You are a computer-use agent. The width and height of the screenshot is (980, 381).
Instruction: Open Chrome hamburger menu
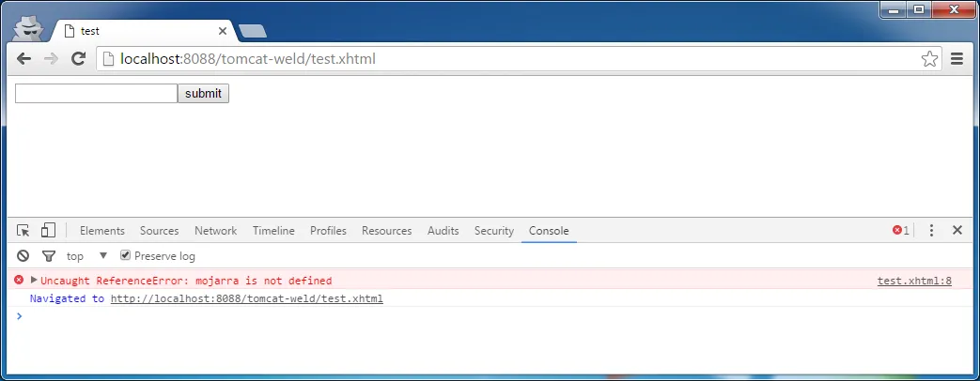tap(957, 59)
